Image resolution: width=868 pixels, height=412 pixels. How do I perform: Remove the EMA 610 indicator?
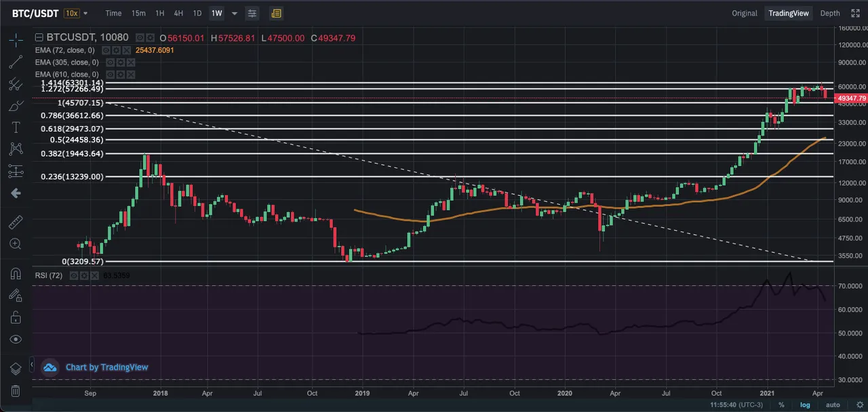coord(130,75)
